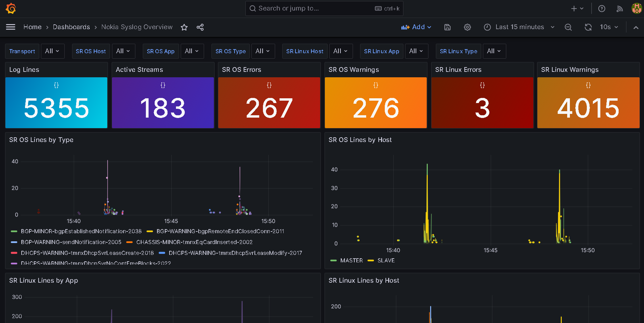644x323 pixels.
Task: Click the clock icon of time picker
Action: [x=487, y=27]
